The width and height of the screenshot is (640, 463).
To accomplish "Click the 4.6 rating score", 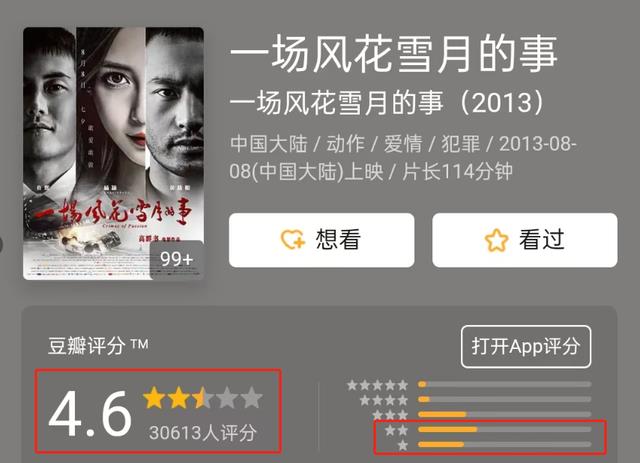I will pyautogui.click(x=90, y=414).
